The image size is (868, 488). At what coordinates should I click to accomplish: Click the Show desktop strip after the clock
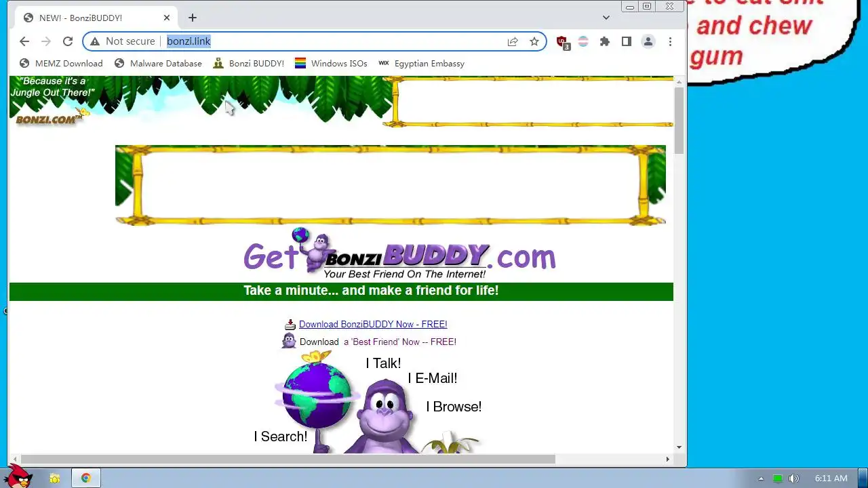click(x=862, y=479)
